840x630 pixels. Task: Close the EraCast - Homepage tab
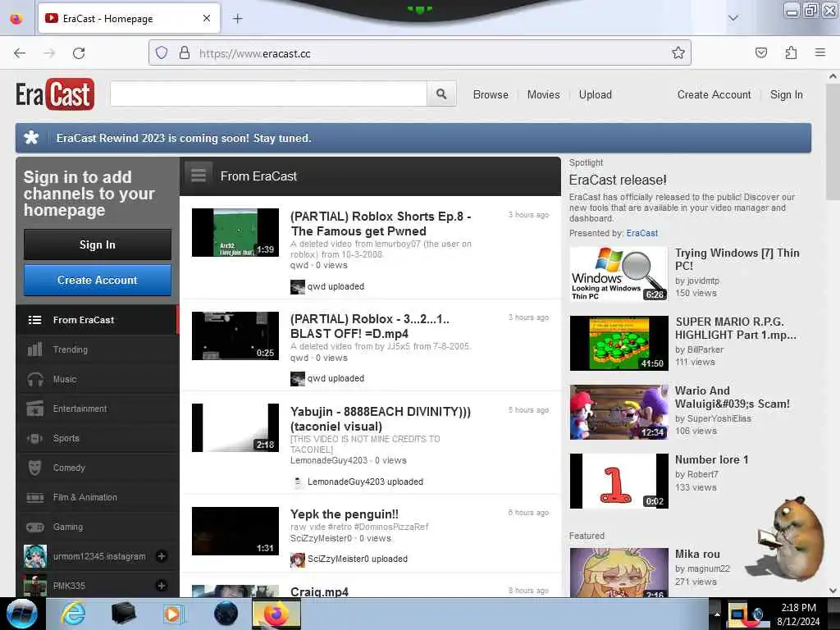coord(206,18)
